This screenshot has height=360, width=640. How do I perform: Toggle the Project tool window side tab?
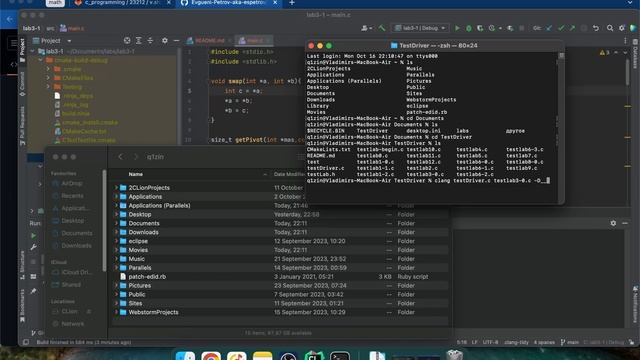[x=22, y=50]
